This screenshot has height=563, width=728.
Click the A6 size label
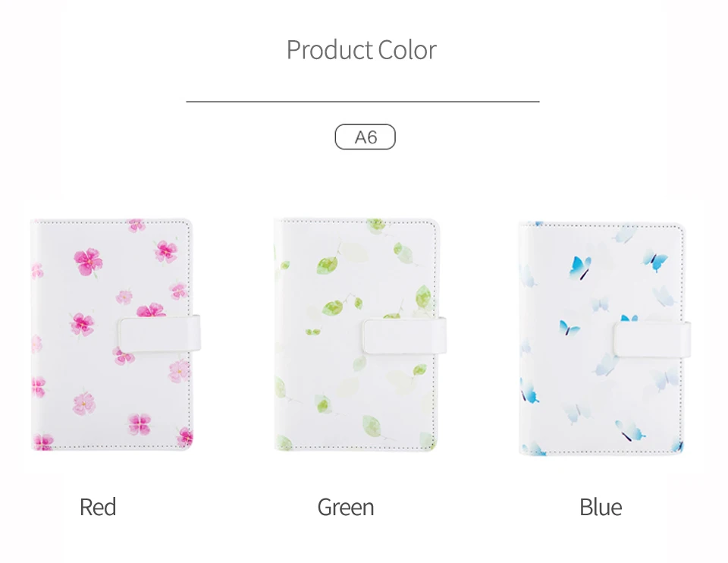click(365, 137)
